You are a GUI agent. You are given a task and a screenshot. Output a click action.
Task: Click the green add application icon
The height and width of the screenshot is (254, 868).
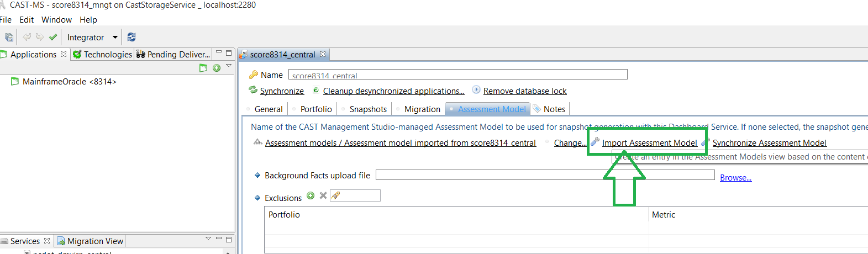(217, 68)
